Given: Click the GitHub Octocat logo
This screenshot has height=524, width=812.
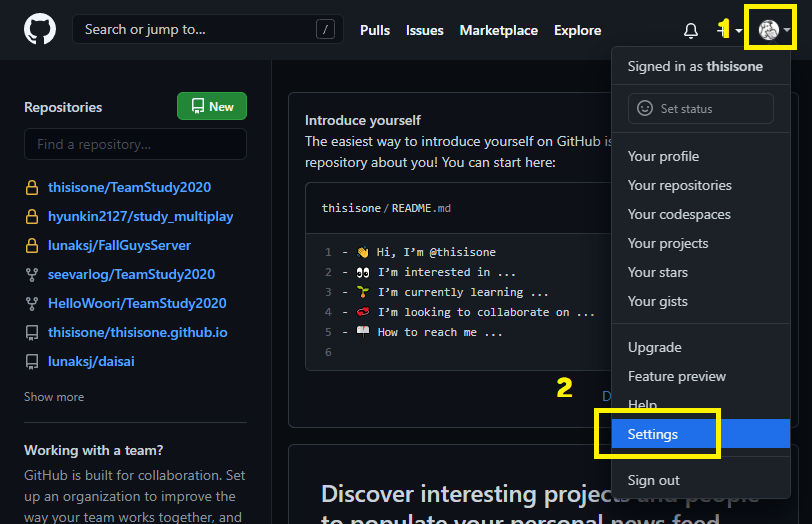Looking at the screenshot, I should click(40, 29).
